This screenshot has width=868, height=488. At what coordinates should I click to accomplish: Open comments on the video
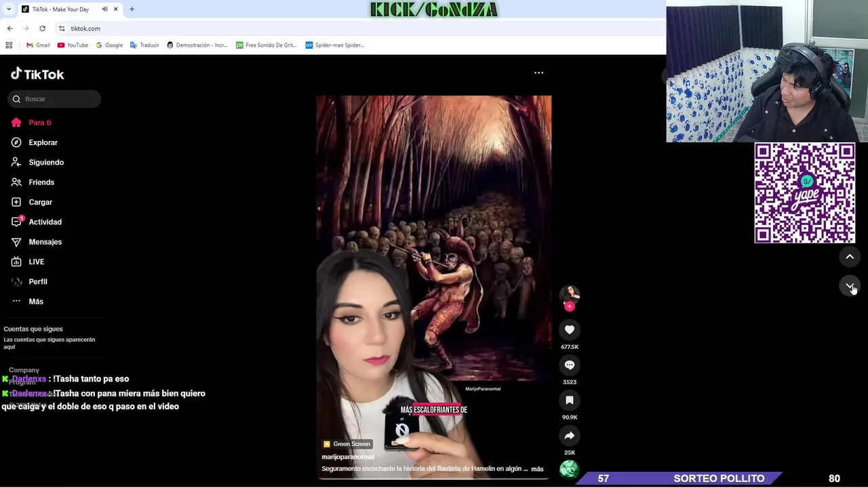point(570,365)
